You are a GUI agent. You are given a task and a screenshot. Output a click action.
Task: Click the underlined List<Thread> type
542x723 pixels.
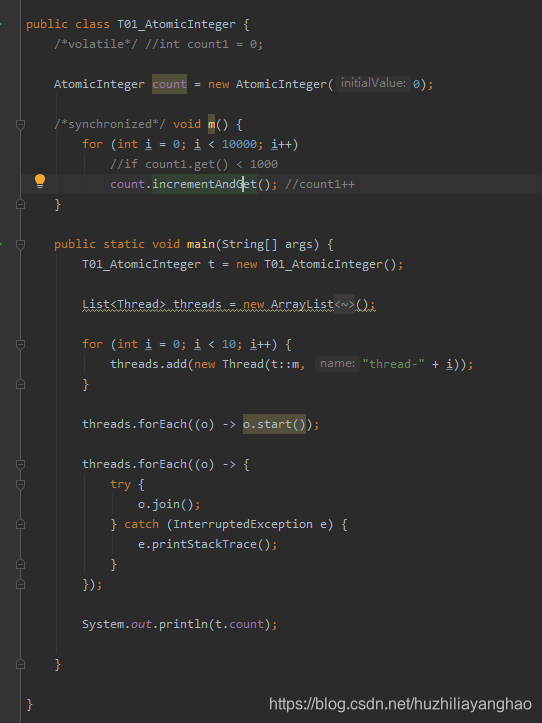(124, 304)
